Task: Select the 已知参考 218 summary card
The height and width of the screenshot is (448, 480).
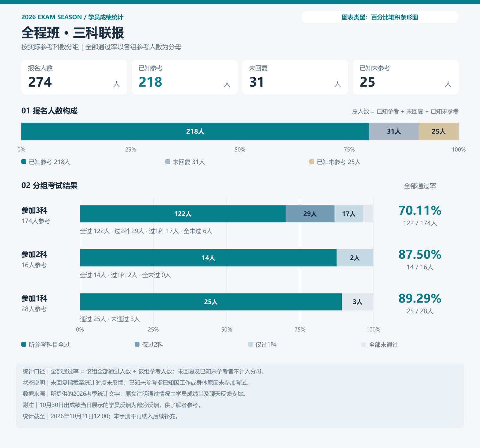Action: point(184,77)
